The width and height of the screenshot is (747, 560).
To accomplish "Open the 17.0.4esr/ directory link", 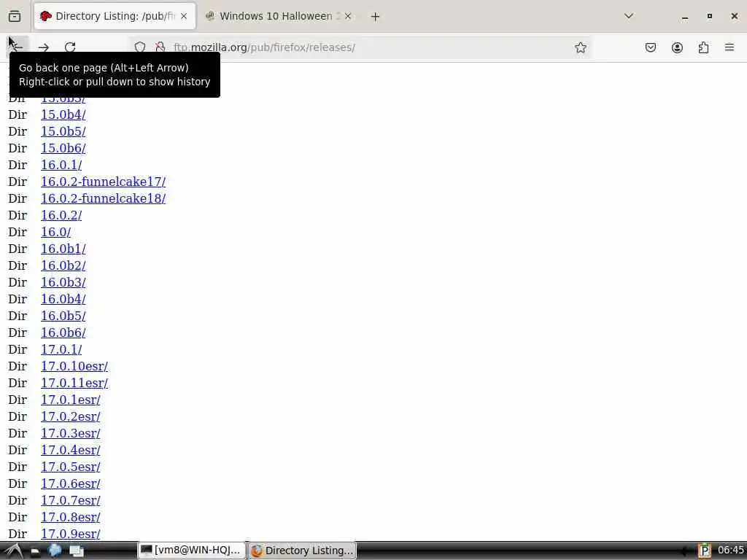I will 71,450.
